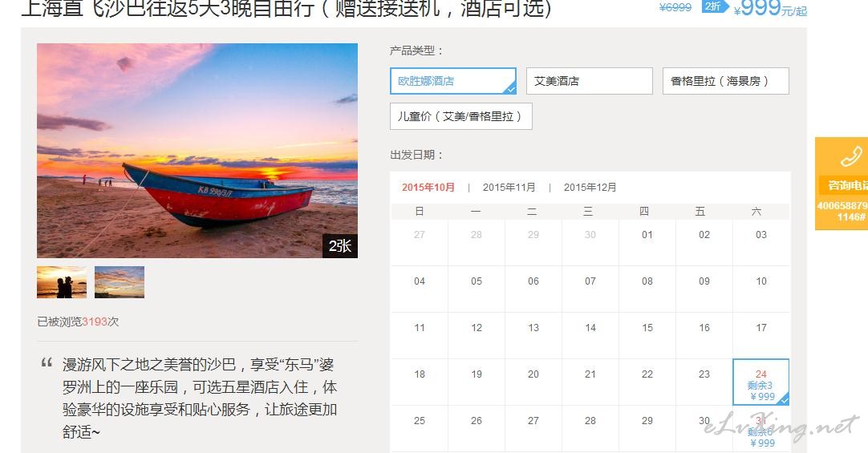Click October 15 calendar cell
The height and width of the screenshot is (453, 868).
click(647, 335)
